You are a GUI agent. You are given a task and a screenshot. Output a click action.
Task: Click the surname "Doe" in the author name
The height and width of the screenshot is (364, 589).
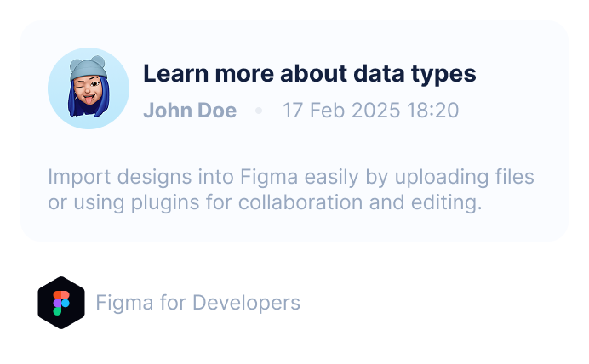(218, 111)
